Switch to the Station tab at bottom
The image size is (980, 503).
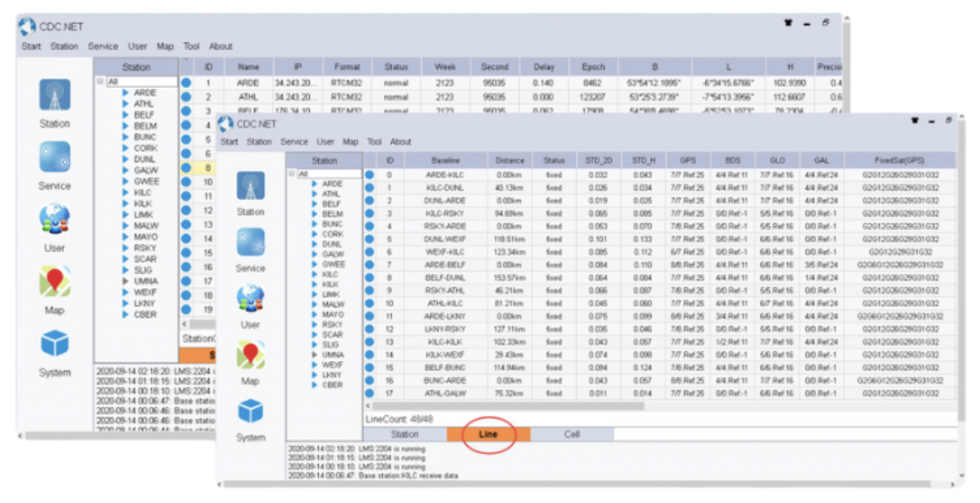[404, 434]
